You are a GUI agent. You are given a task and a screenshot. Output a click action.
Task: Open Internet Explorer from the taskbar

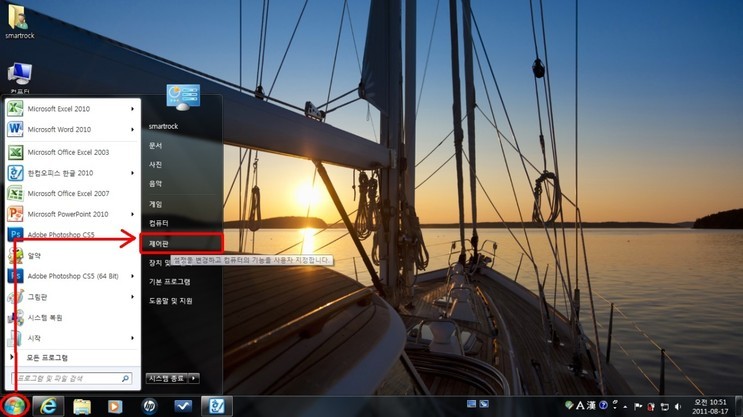pyautogui.click(x=48, y=405)
